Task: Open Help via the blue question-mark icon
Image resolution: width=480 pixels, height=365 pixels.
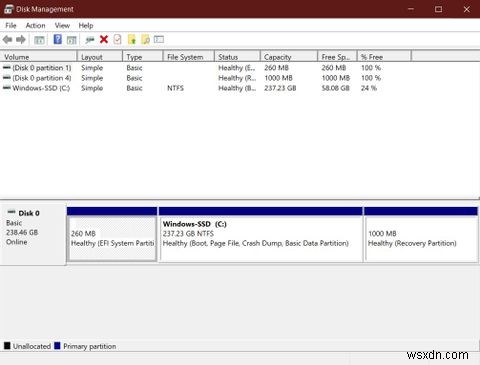Action: [x=58, y=39]
